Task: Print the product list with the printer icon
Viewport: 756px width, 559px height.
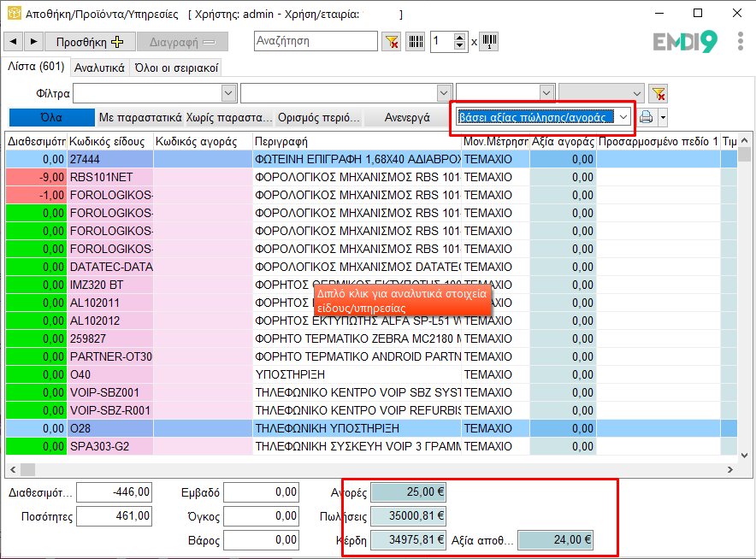Action: coord(646,117)
